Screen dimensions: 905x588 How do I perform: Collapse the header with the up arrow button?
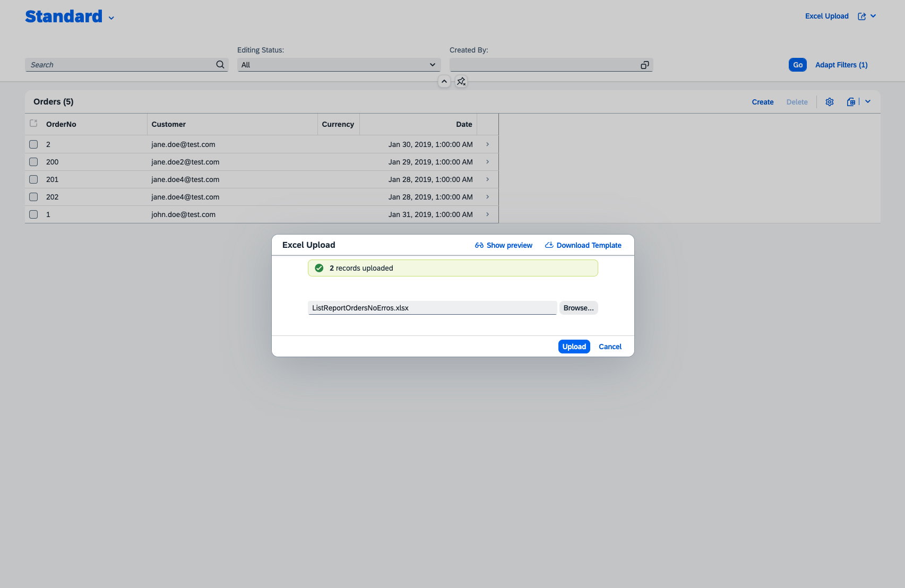pyautogui.click(x=444, y=81)
